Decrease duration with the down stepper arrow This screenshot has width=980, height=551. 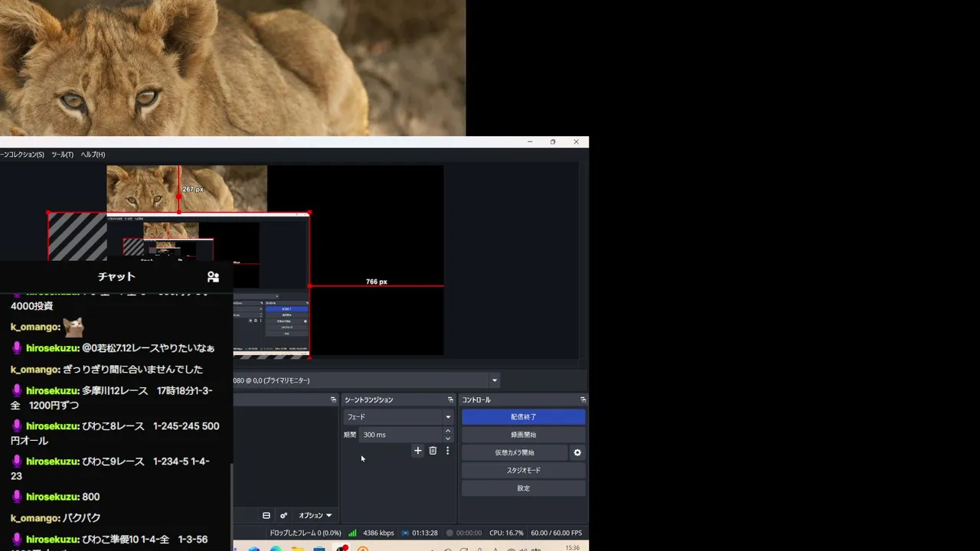(448, 439)
